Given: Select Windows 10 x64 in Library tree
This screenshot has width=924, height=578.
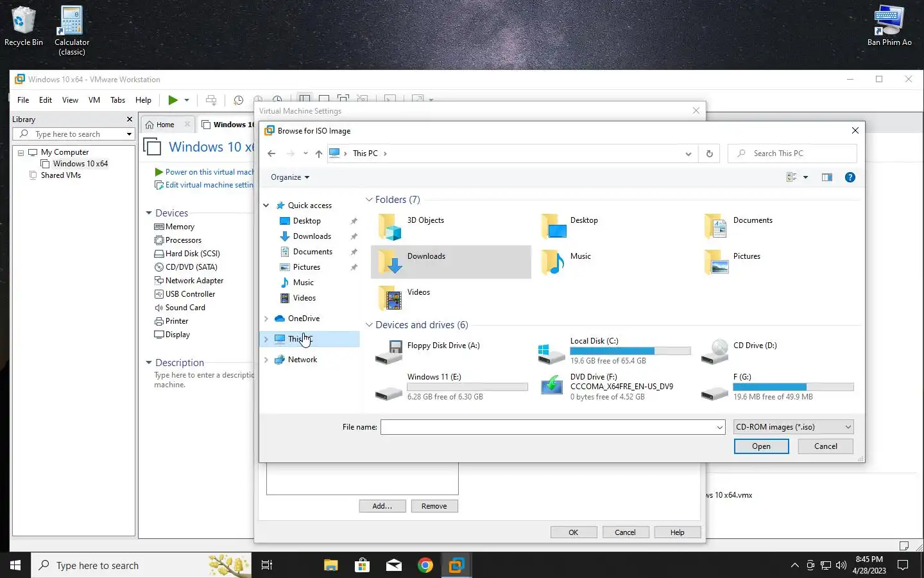Looking at the screenshot, I should [x=80, y=164].
